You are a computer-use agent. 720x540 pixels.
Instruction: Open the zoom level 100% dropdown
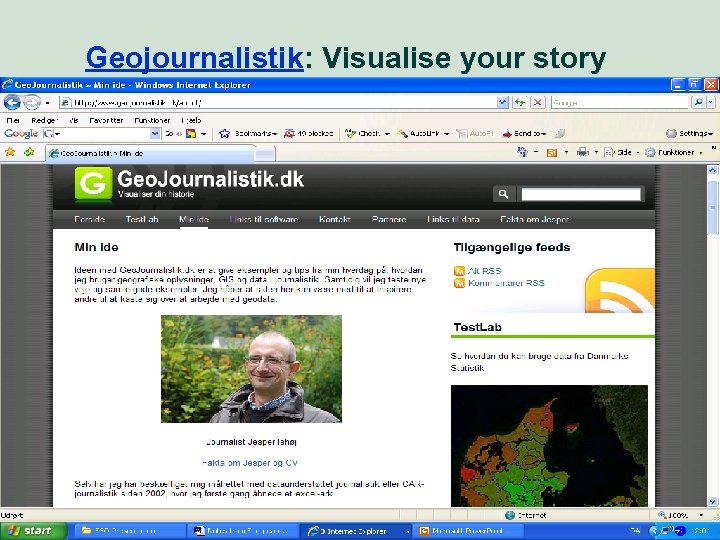pyautogui.click(x=701, y=515)
